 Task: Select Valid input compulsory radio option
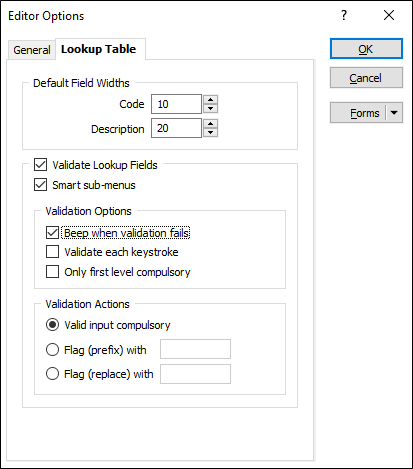52,325
